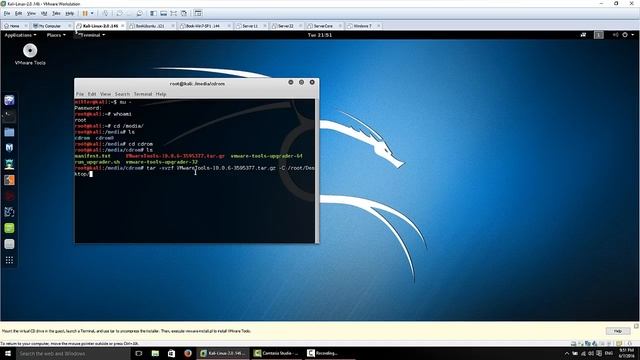Click the green notes icon in dock
Image resolution: width=640 pixels, height=360 pixels.
9,228
